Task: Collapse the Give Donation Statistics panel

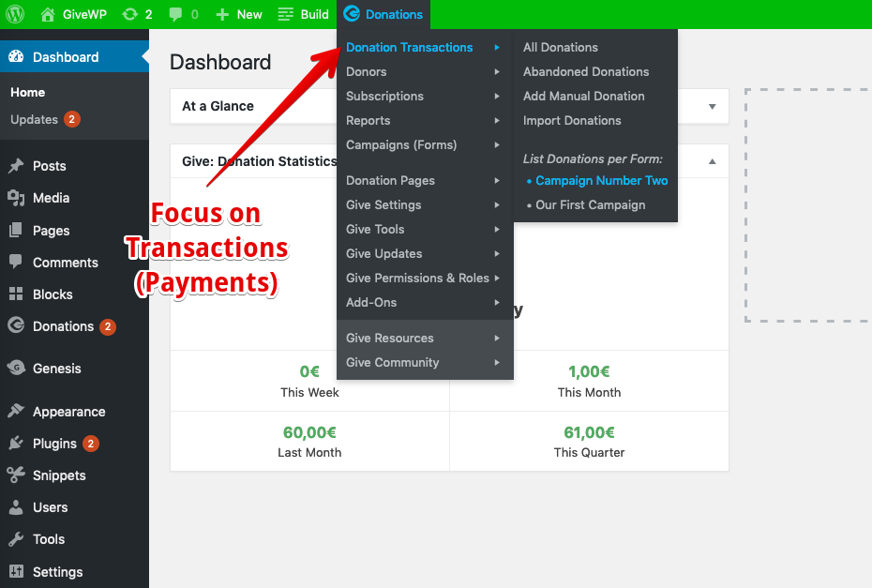Action: 713,161
